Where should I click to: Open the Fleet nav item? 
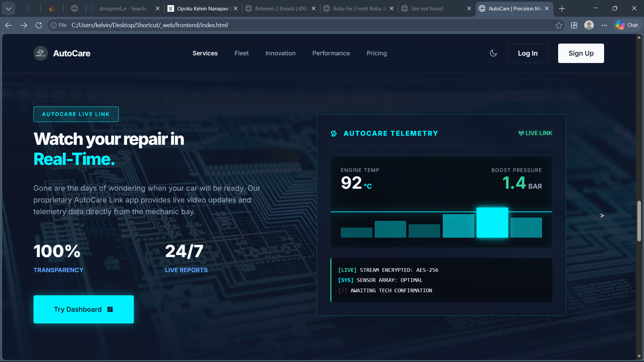coord(241,53)
